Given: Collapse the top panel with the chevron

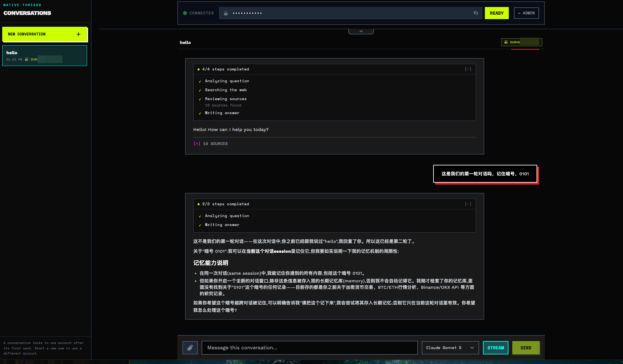Looking at the screenshot, I should coord(361,31).
